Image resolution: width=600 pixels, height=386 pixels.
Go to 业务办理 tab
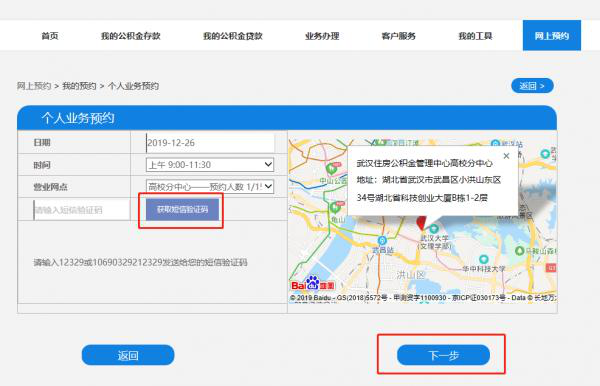point(322,36)
